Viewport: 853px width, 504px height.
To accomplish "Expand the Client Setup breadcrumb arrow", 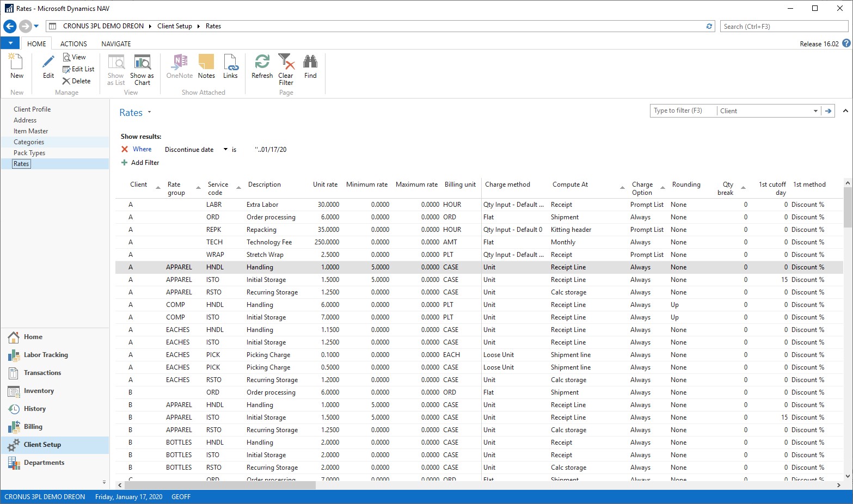I will pos(198,26).
